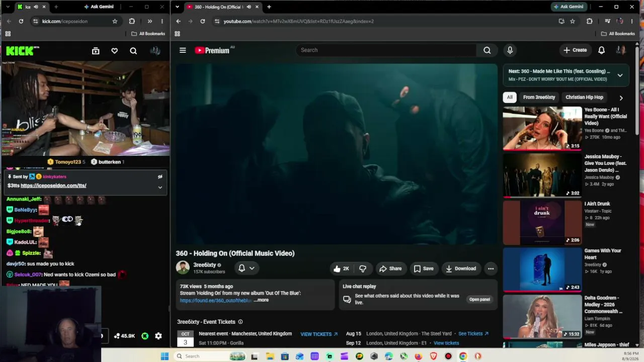
Task: Dislike the Holding On video
Action: (363, 268)
